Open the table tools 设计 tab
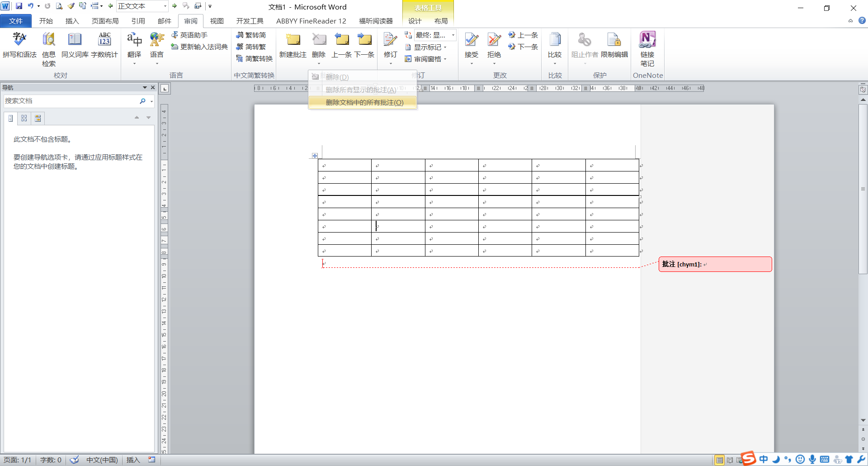868x466 pixels. coord(415,21)
